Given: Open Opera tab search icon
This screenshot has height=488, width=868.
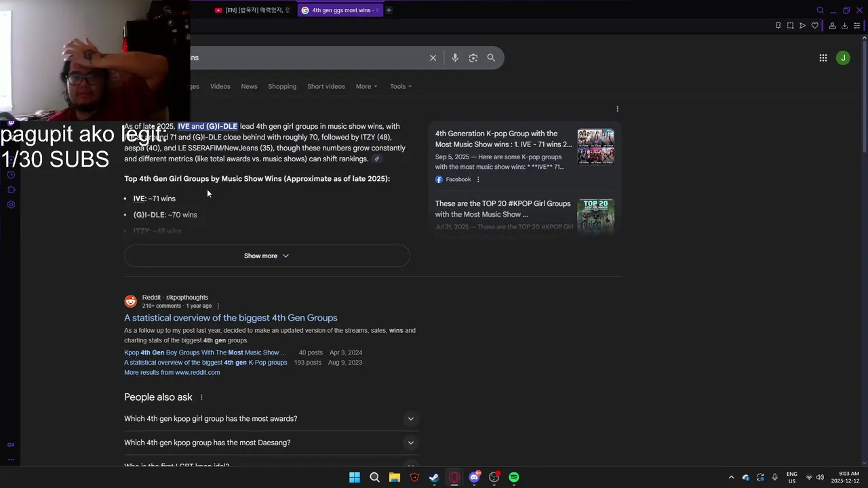Looking at the screenshot, I should coord(820,10).
